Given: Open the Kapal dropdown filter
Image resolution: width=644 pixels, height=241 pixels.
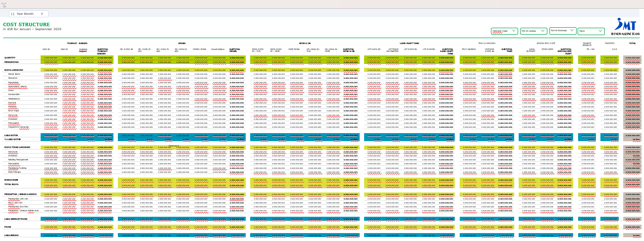Looking at the screenshot, I should [x=591, y=31].
